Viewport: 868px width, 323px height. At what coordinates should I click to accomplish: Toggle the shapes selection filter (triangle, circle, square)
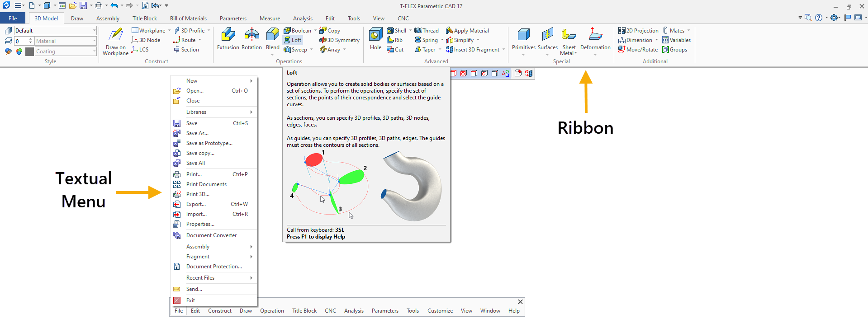[x=505, y=73]
